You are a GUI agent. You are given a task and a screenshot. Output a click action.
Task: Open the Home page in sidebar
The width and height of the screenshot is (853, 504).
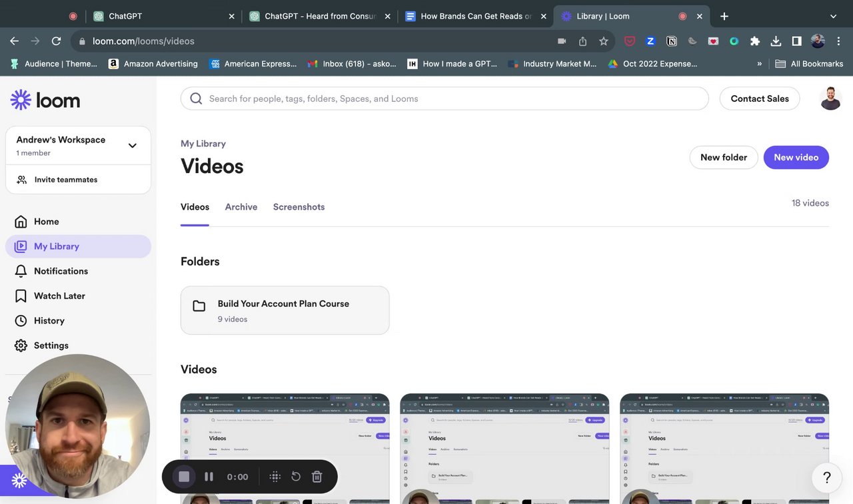[x=79, y=222]
